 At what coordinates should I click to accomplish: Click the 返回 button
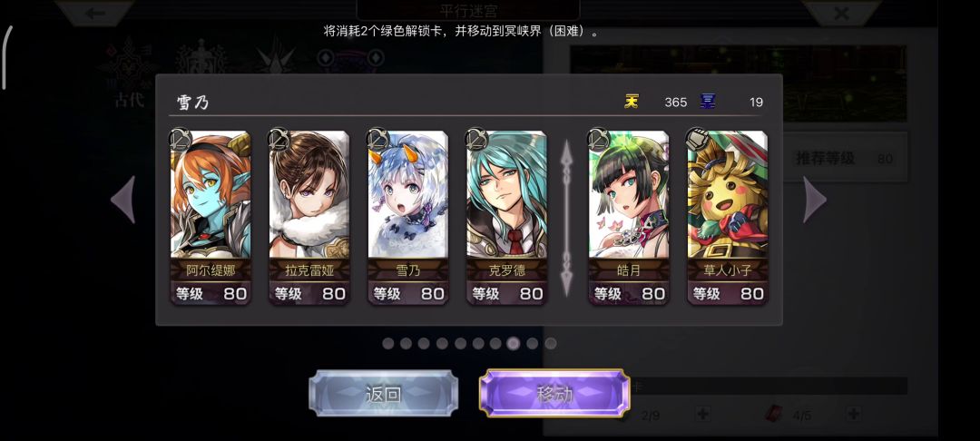[383, 394]
